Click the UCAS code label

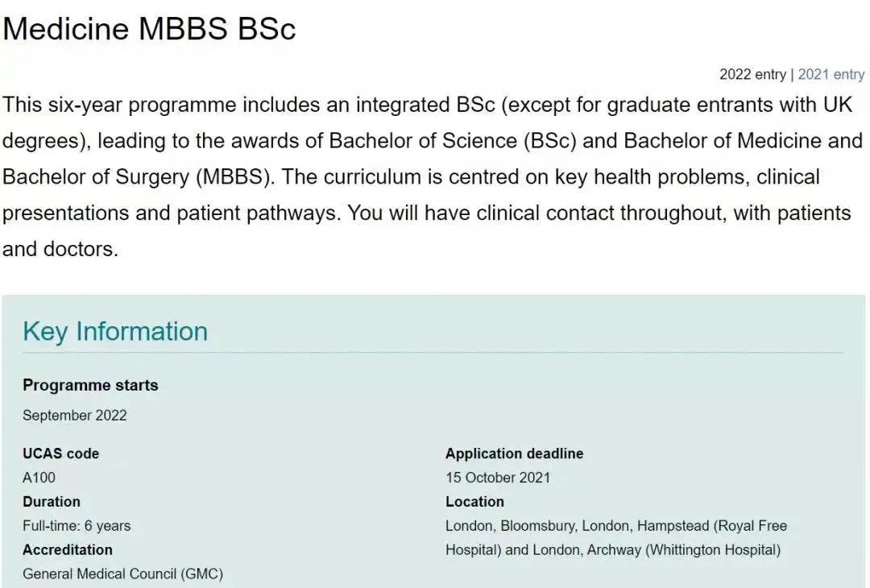click(x=60, y=453)
